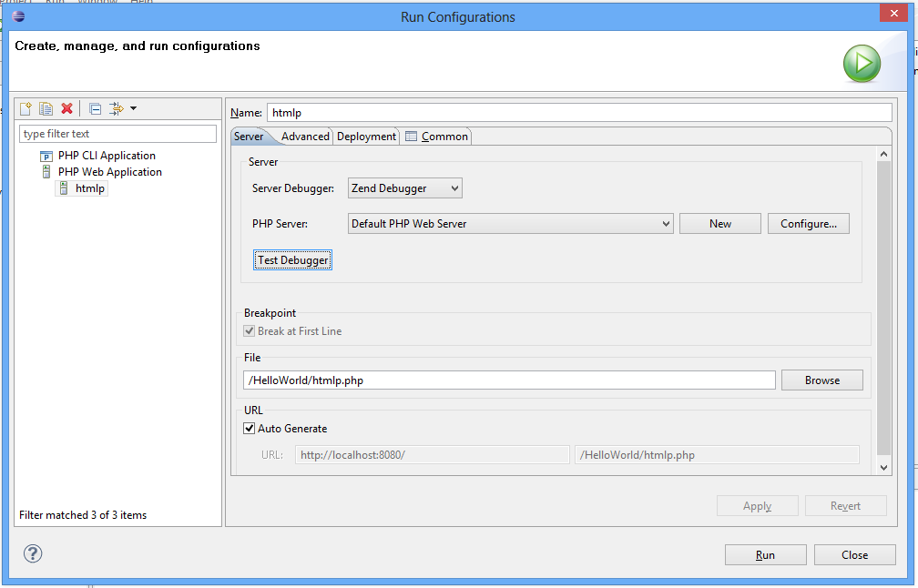The width and height of the screenshot is (918, 588).
Task: Switch to the Advanced tab
Action: click(x=305, y=137)
